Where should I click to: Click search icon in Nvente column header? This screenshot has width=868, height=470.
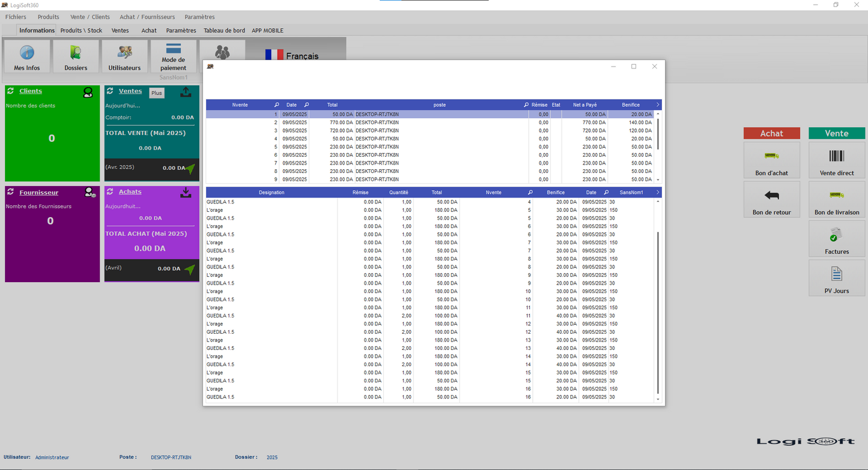[277, 105]
